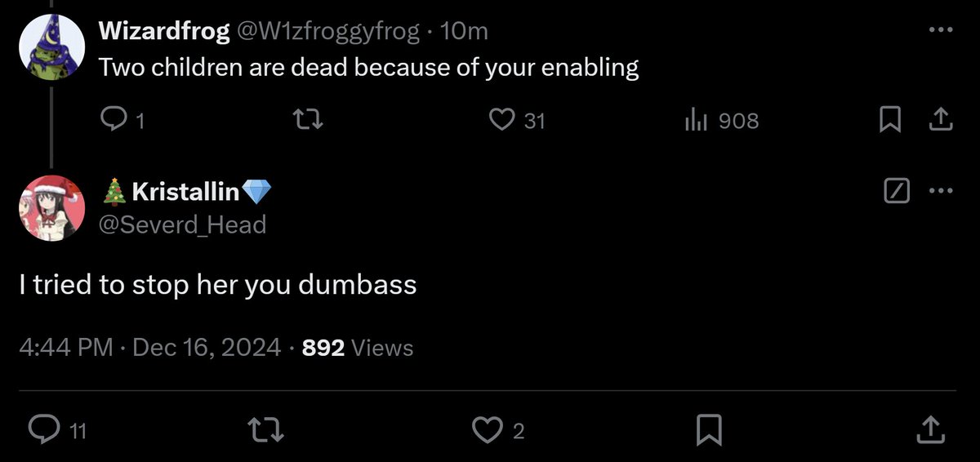
Task: Open more options menu for Kristallin's tweet
Action: coord(941,192)
